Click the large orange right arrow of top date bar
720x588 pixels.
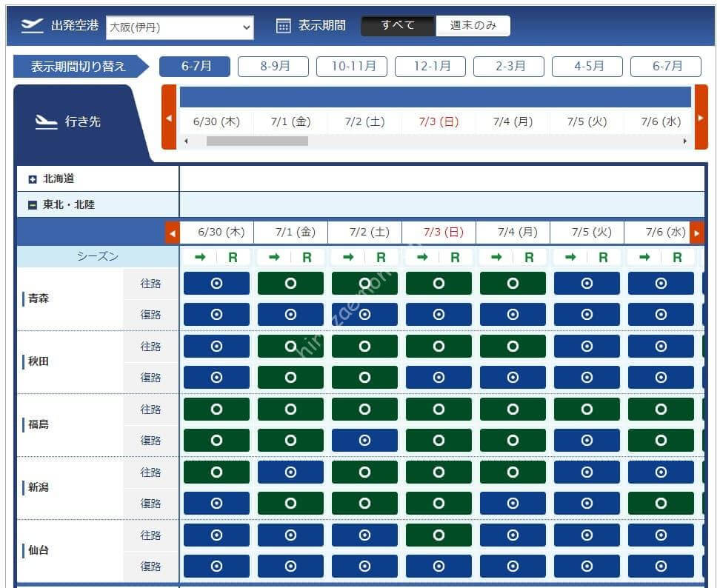click(x=701, y=117)
